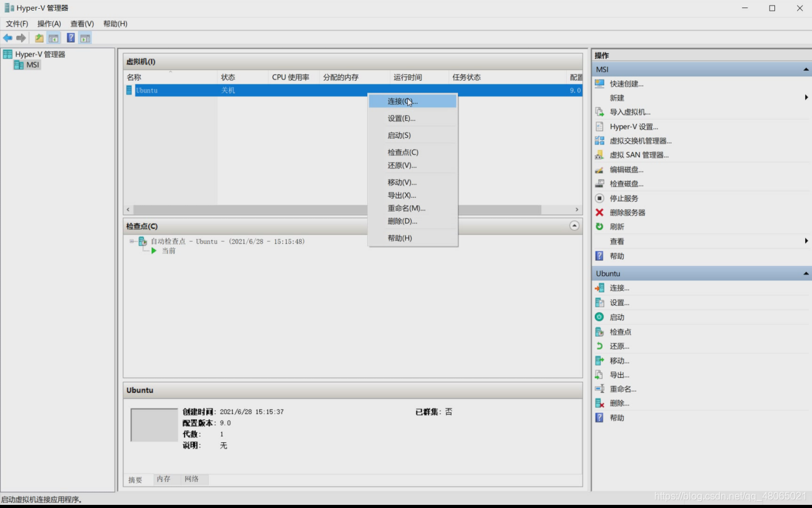Collapse the MSI actions section arrow
This screenshot has height=508, width=812.
point(806,69)
